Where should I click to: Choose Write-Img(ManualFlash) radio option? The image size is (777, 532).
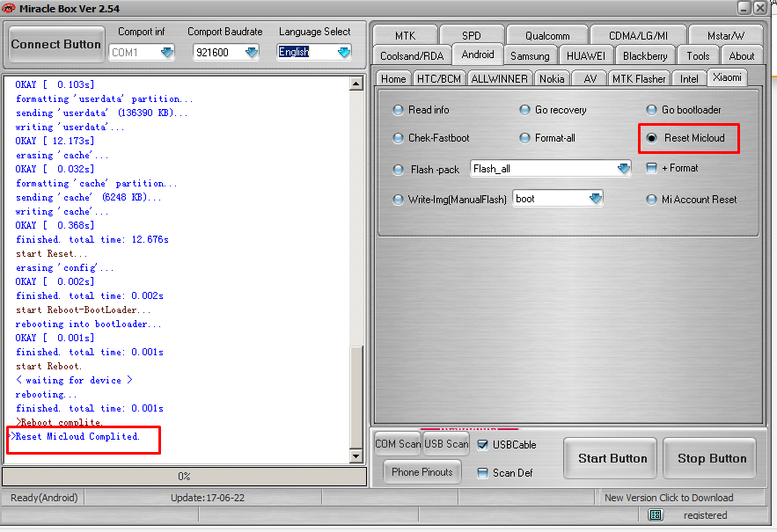tap(398, 200)
